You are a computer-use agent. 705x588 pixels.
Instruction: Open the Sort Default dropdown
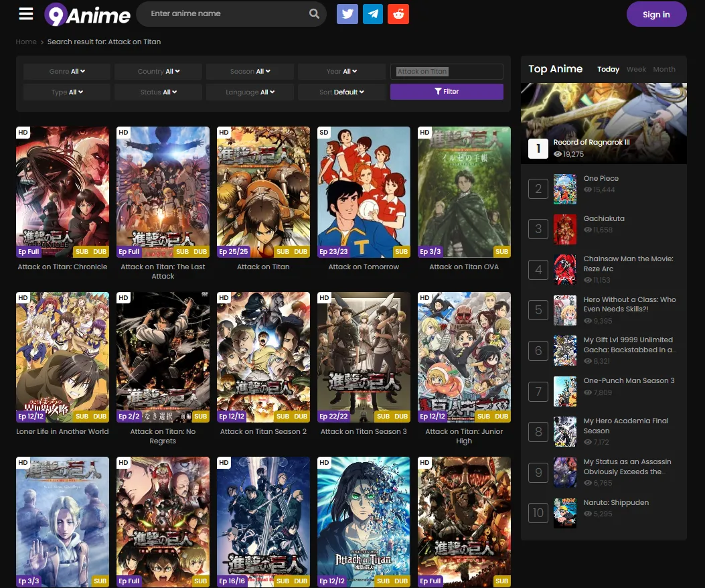[341, 92]
